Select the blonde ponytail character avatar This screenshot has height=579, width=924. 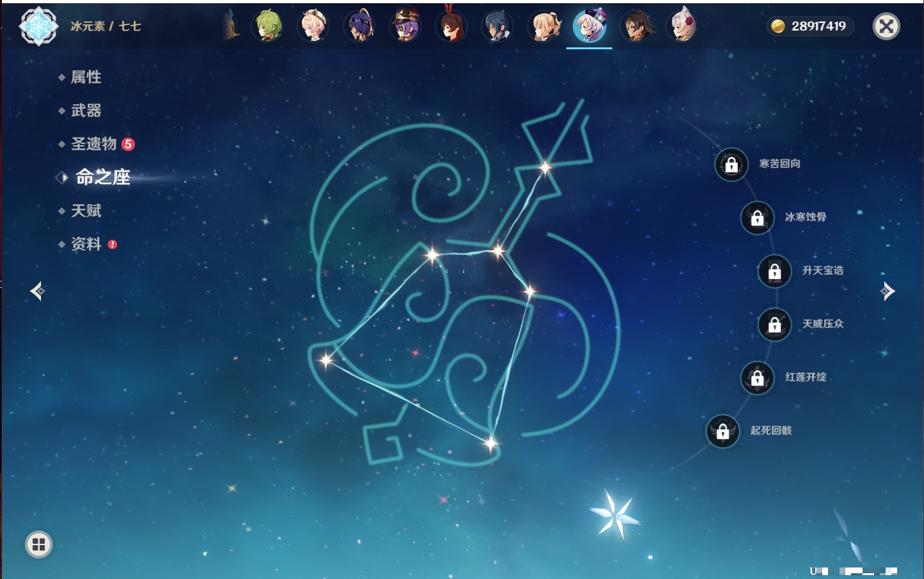click(x=544, y=26)
